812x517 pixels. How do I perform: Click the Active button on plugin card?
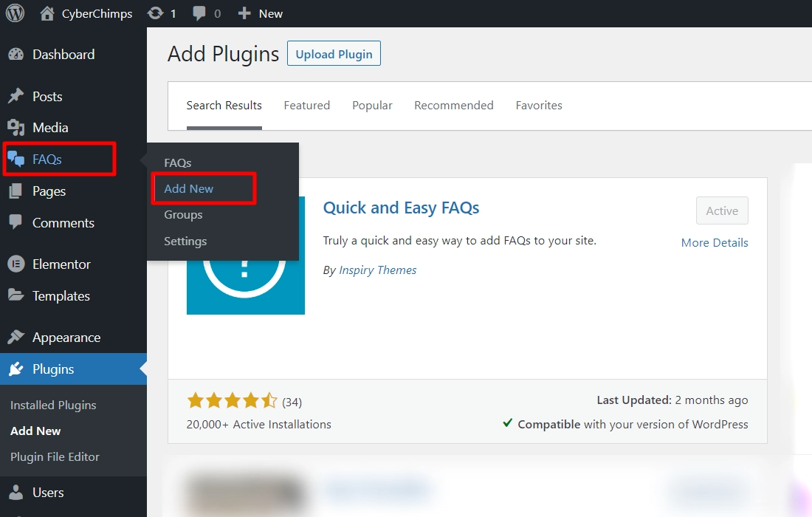pos(722,210)
